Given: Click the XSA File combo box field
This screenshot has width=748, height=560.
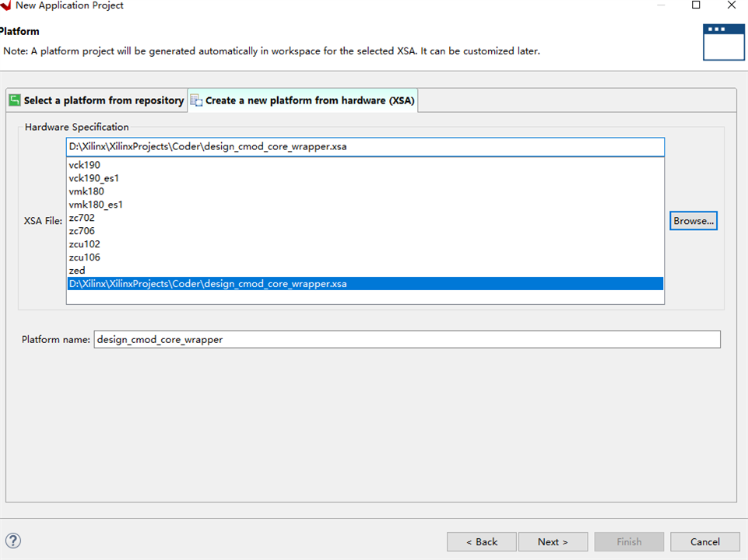Looking at the screenshot, I should [365, 147].
